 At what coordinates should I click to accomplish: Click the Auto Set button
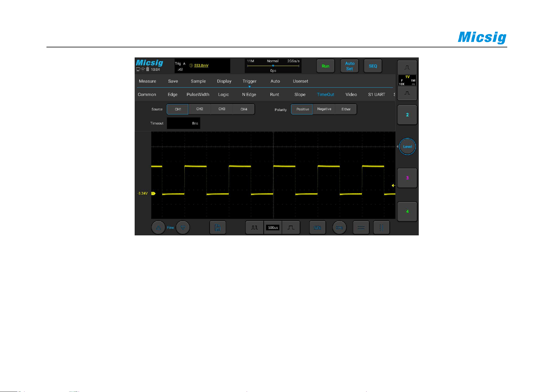coord(350,66)
